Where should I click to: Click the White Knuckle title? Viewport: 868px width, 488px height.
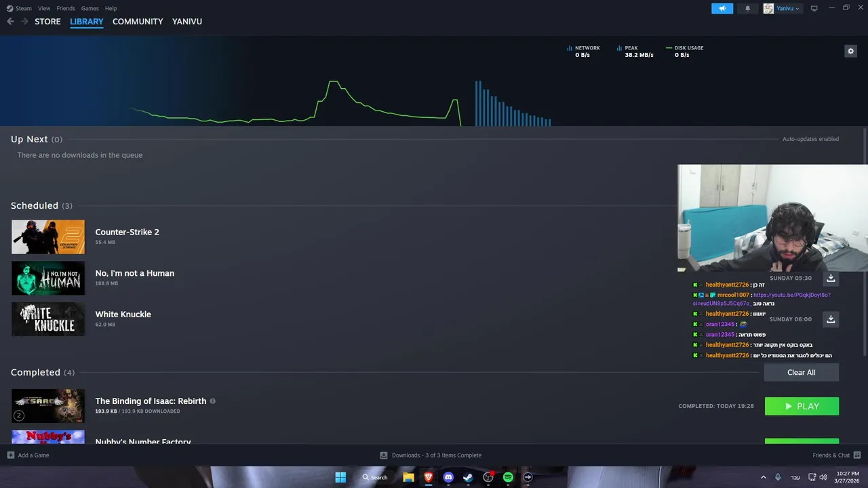[123, 314]
